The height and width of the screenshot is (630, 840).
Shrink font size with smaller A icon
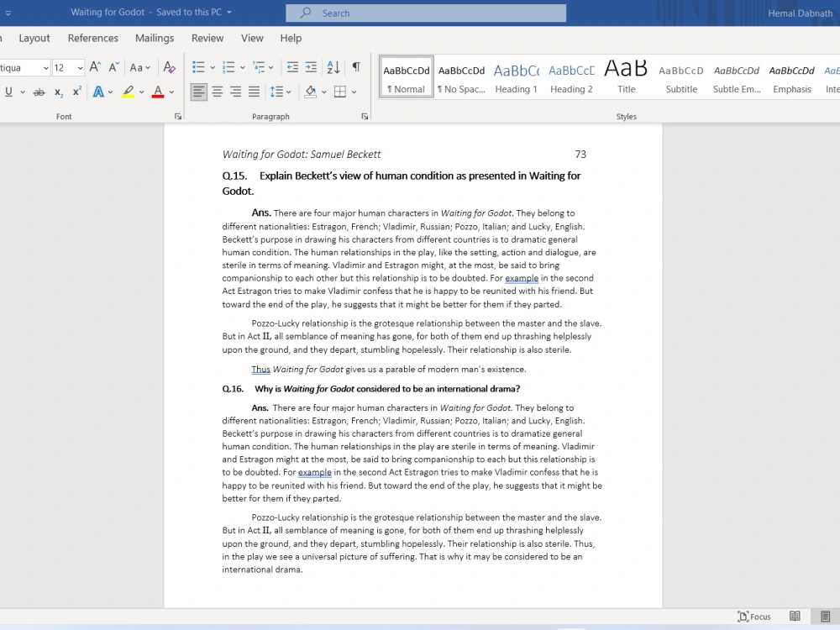point(113,67)
